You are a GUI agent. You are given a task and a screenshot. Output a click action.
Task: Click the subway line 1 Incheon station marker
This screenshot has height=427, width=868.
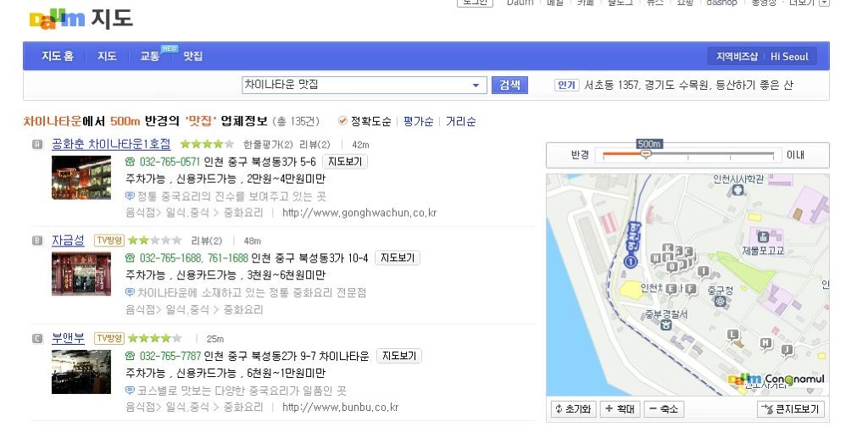pyautogui.click(x=631, y=262)
